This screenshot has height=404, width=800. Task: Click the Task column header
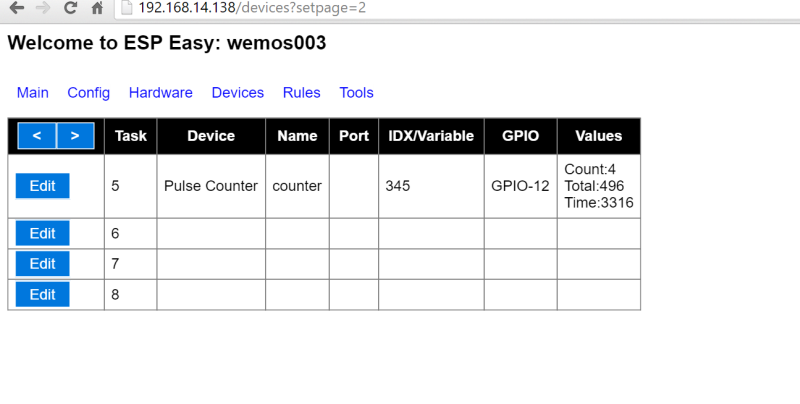tap(131, 136)
